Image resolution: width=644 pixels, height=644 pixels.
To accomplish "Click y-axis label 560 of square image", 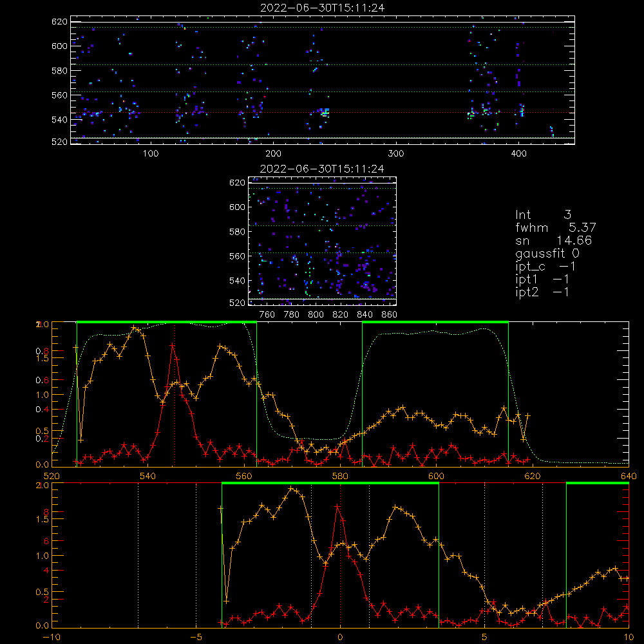I will coord(237,256).
